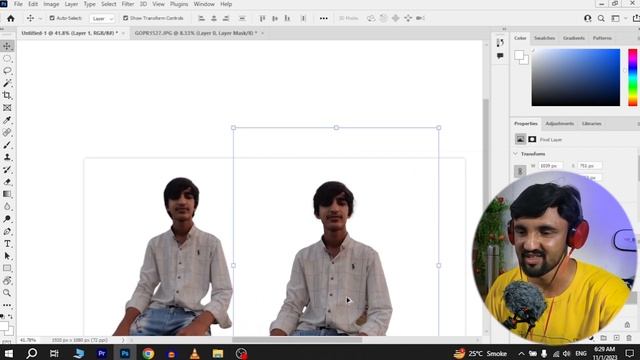The width and height of the screenshot is (640, 360).
Task: Select the Horizontal Type tool
Action: [x=7, y=244]
